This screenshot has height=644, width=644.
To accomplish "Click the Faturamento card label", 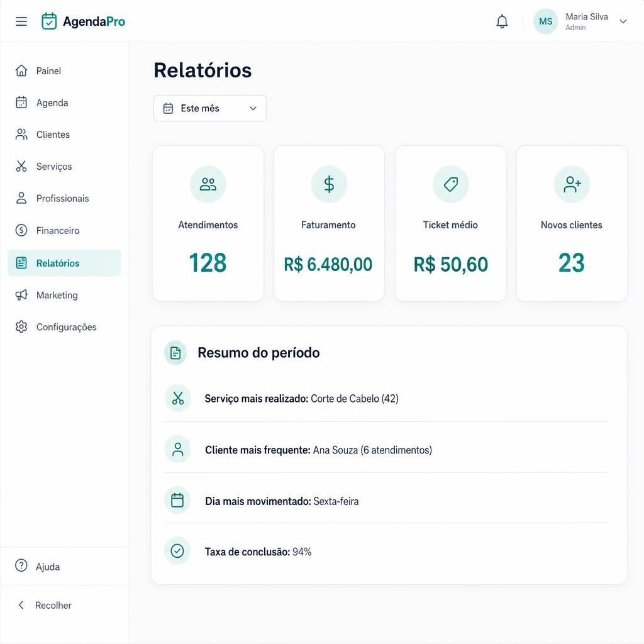I will (328, 225).
